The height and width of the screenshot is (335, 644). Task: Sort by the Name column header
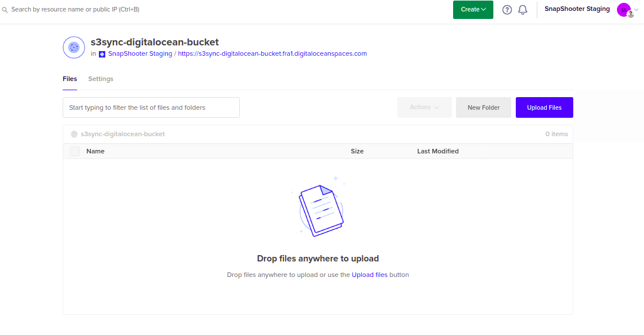95,152
